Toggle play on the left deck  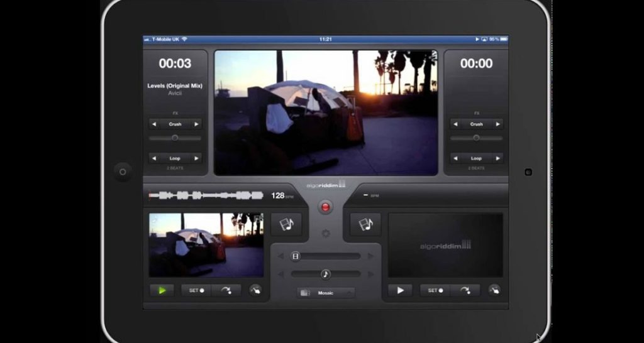pos(162,290)
